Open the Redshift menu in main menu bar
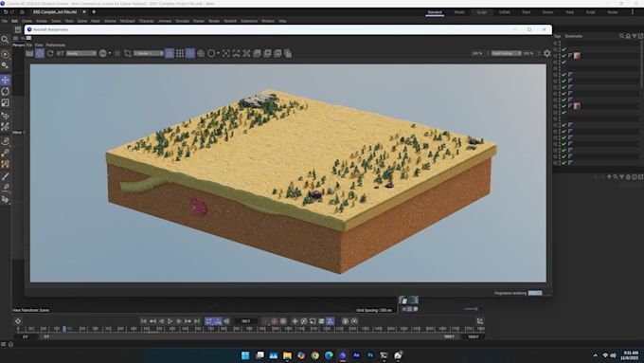This screenshot has height=363, width=644. tap(230, 21)
